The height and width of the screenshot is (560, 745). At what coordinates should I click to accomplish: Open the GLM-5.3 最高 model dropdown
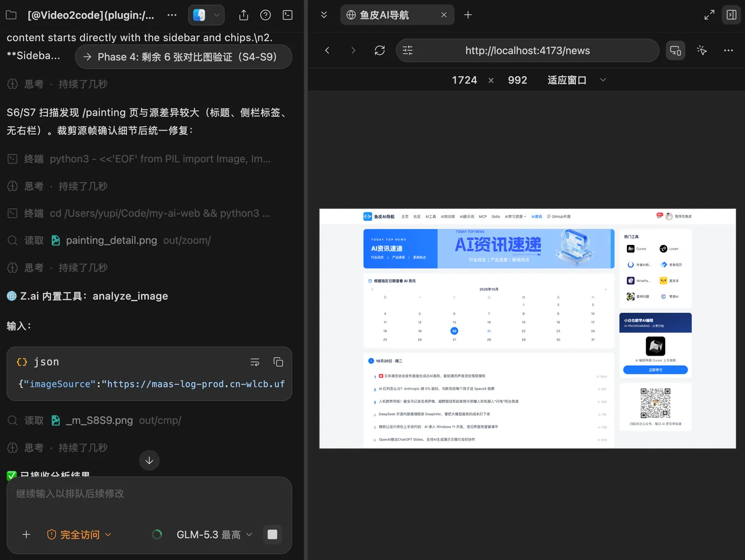tap(214, 534)
